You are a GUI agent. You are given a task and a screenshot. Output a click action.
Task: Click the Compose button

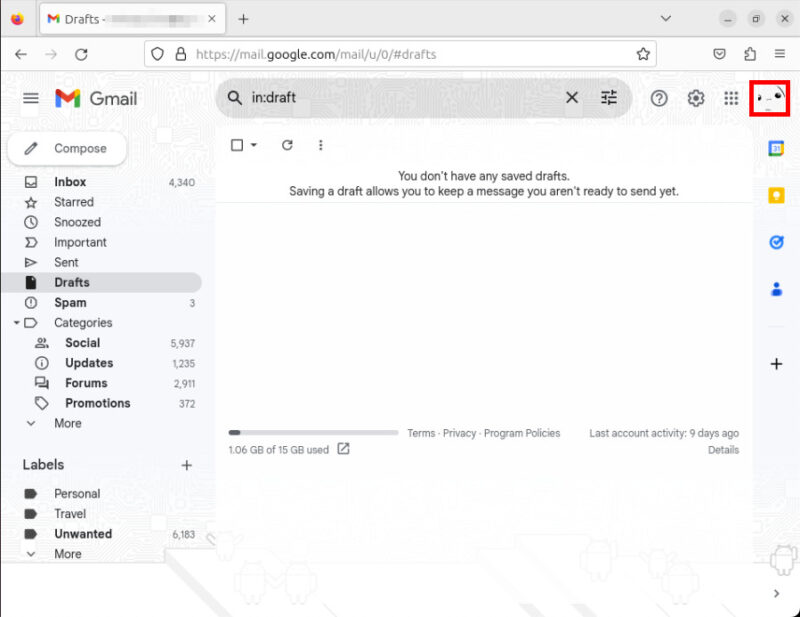click(66, 147)
